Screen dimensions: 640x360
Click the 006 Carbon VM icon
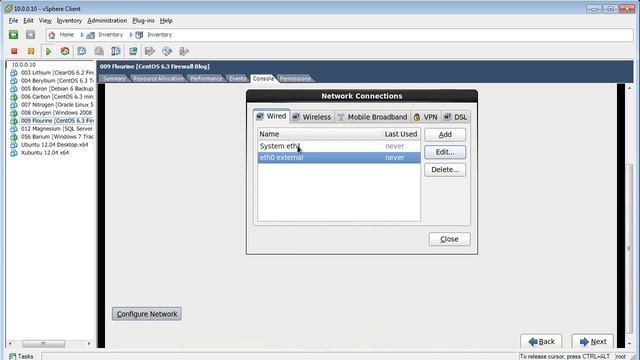pyautogui.click(x=14, y=97)
